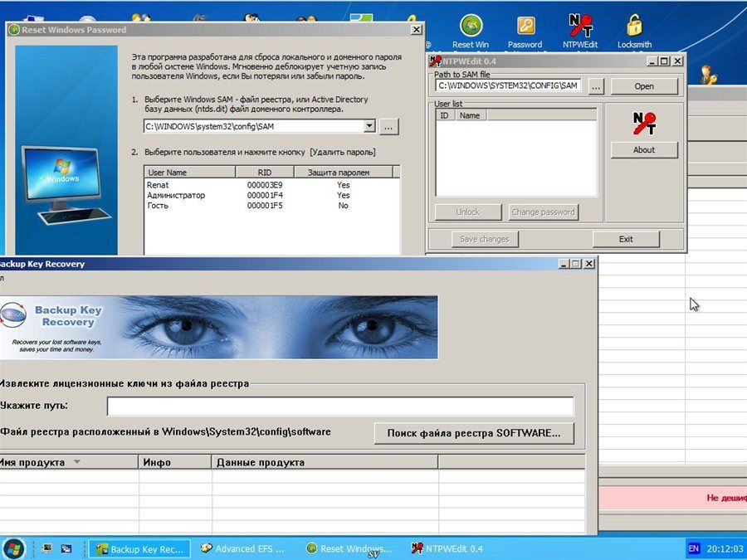
Task: Select the Renat user row
Action: (158, 185)
